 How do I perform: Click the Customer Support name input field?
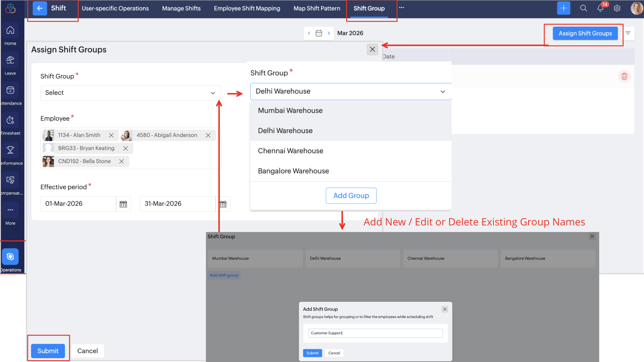point(375,333)
